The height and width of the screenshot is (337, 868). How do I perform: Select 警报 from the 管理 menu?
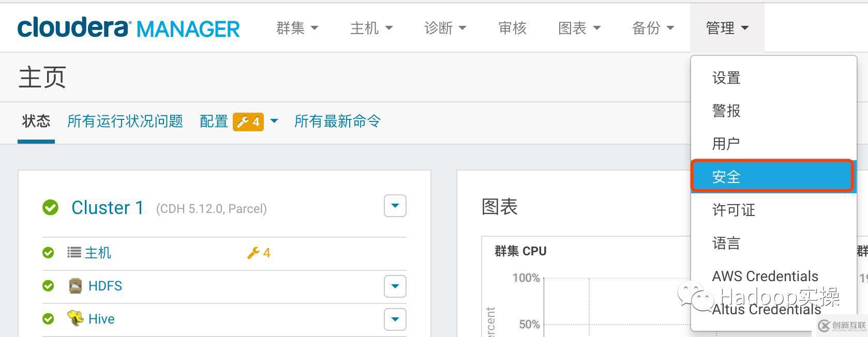coord(773,111)
